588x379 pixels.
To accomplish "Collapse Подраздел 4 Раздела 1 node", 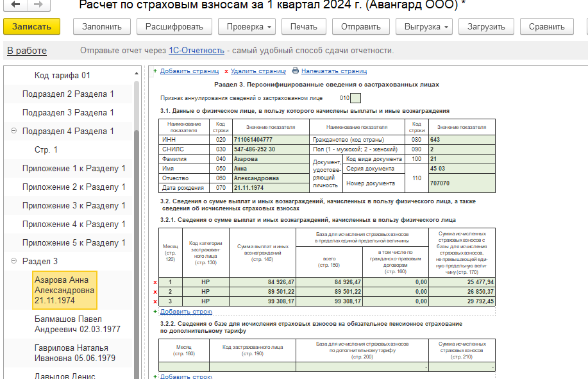I will 14,131.
